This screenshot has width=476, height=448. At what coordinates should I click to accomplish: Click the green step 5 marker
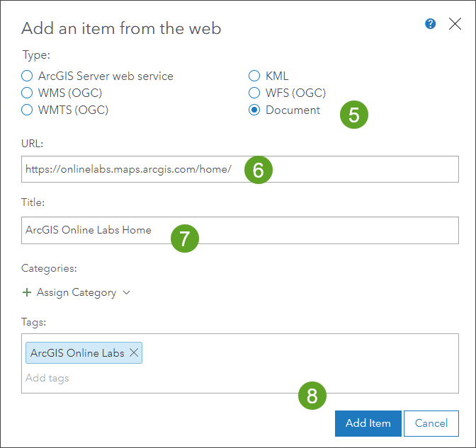(x=353, y=115)
